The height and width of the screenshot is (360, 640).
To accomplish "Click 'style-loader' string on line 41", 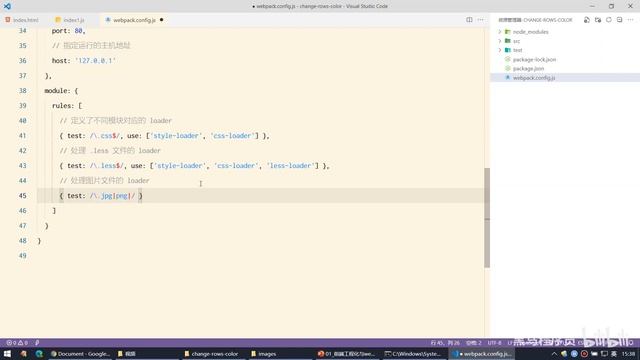I will 176,136.
